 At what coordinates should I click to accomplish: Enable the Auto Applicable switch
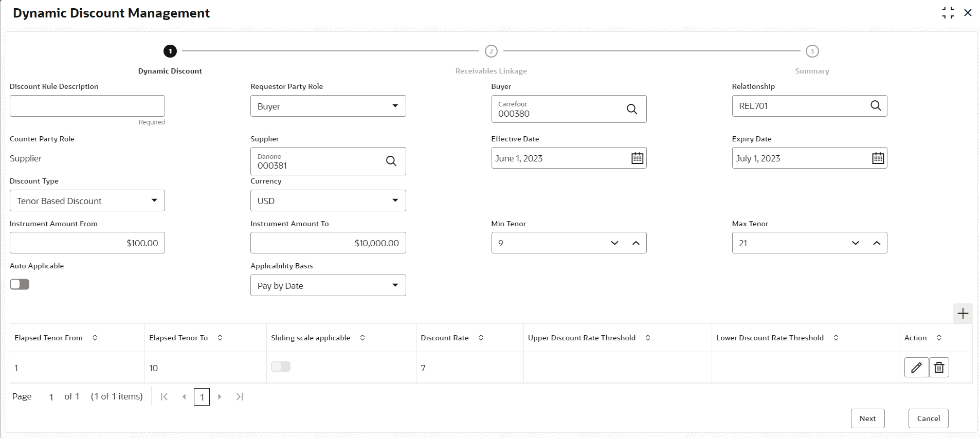coord(20,284)
